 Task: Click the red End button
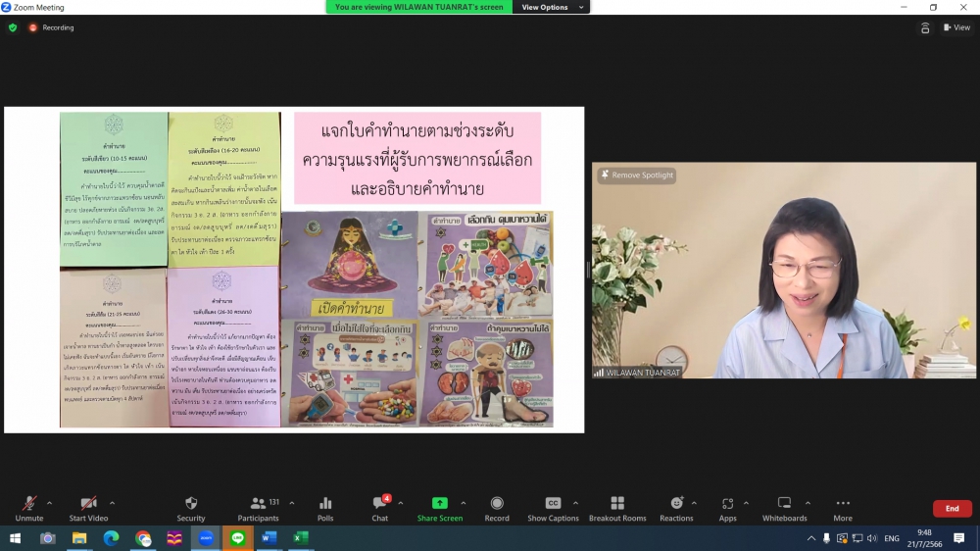click(x=952, y=508)
